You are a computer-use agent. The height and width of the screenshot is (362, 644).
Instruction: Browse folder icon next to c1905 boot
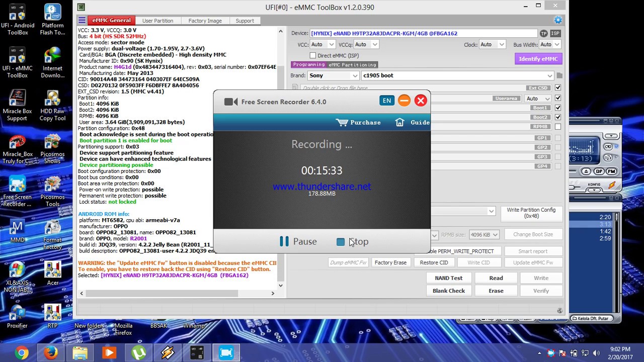(x=559, y=75)
